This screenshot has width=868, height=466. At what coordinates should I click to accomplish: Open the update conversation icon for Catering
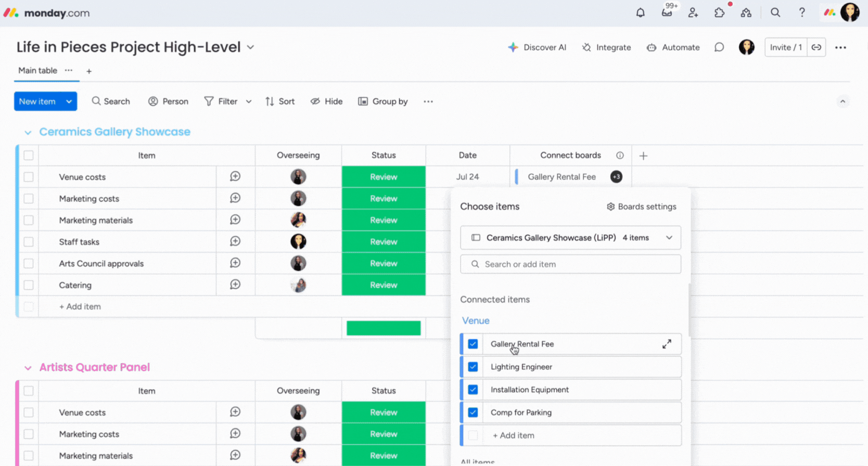[x=235, y=284]
